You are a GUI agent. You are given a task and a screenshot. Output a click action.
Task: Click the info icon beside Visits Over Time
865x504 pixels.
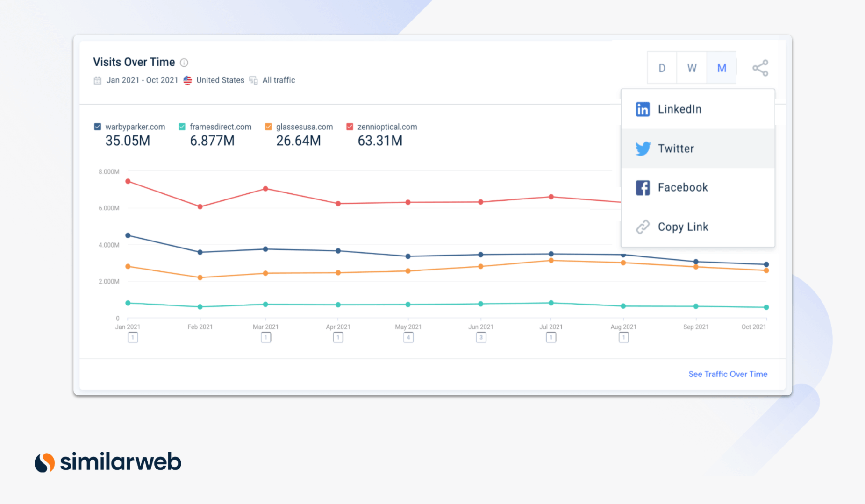click(184, 62)
